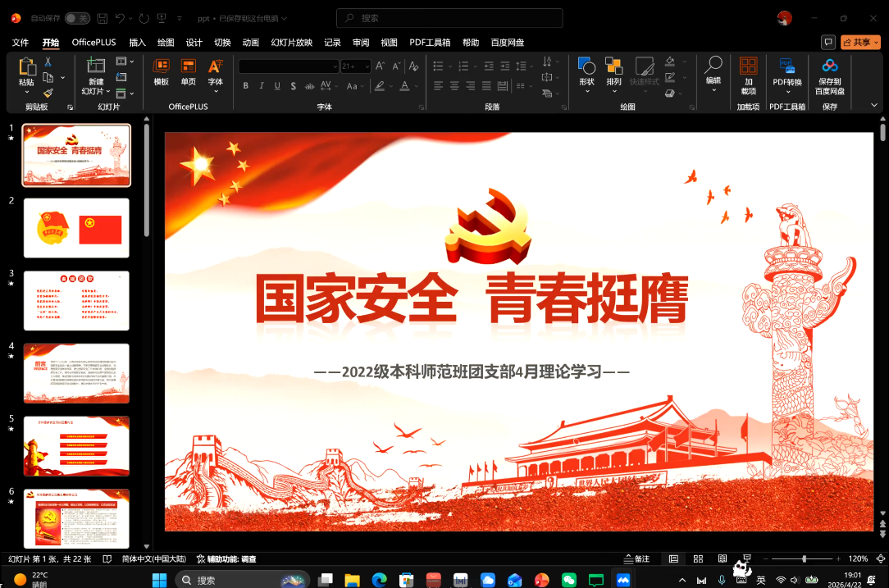
Task: Expand the font size dropdown
Action: point(367,66)
